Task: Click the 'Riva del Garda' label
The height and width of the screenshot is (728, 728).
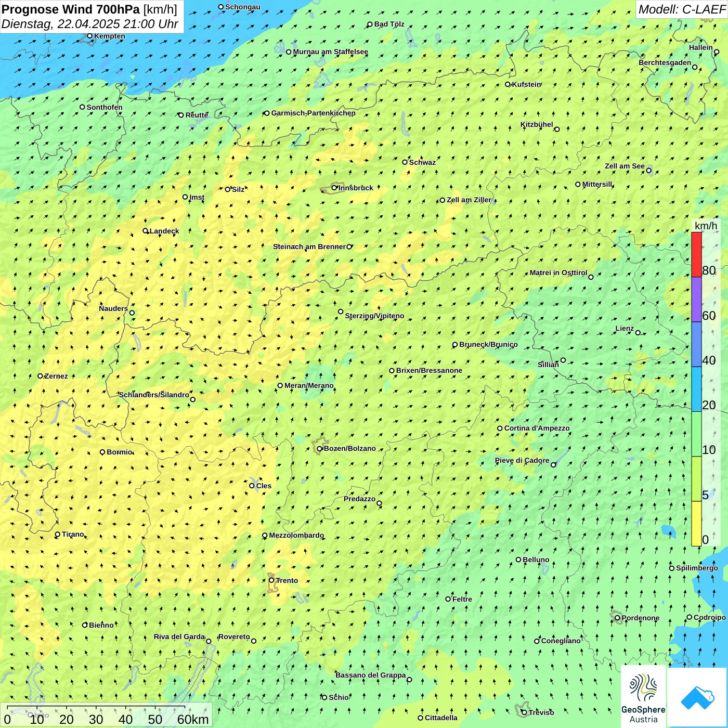Action: coord(179,636)
